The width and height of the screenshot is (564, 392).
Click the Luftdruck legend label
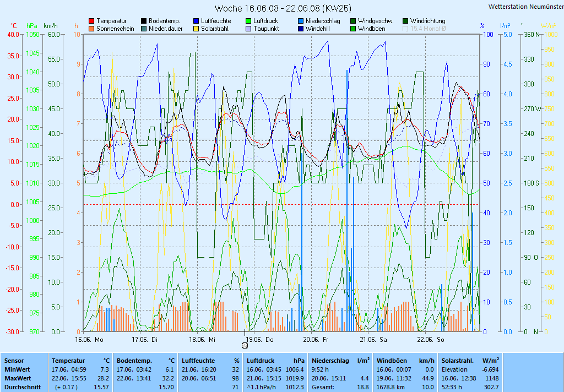click(x=266, y=21)
